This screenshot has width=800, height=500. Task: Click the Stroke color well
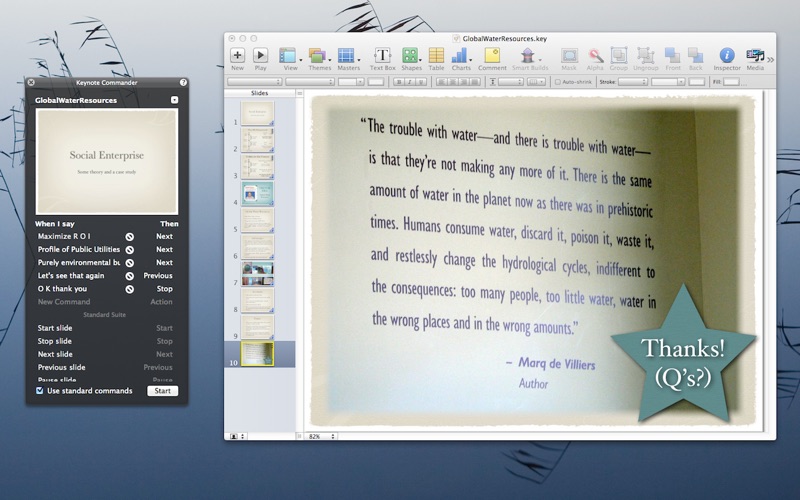pyautogui.click(x=696, y=82)
